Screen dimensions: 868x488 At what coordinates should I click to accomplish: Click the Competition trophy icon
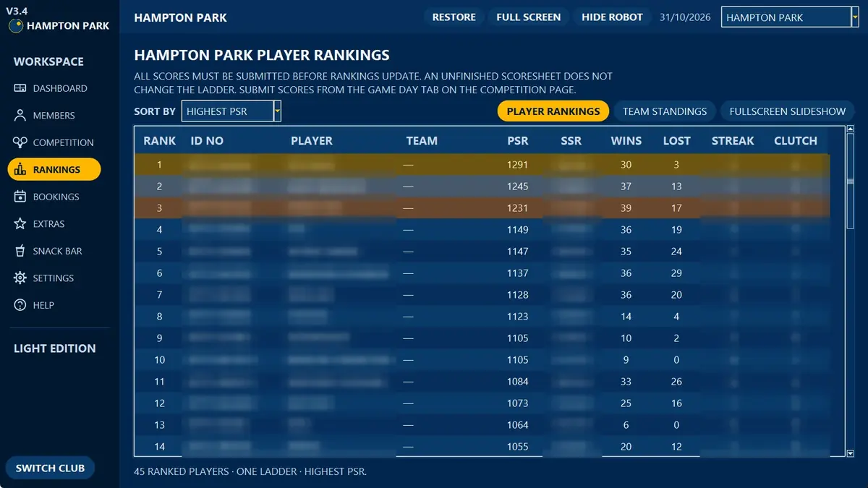[x=20, y=142]
